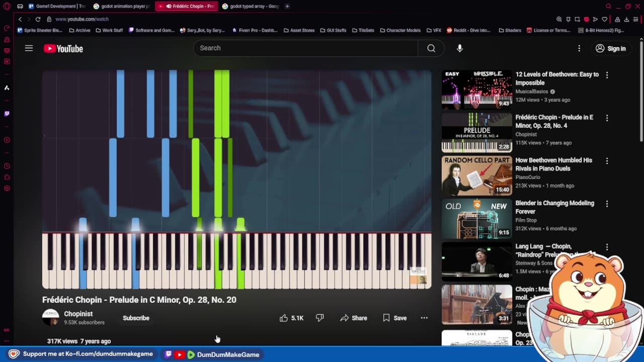The image size is (644, 362).
Task: Sign in to YouTube
Action: point(611,48)
